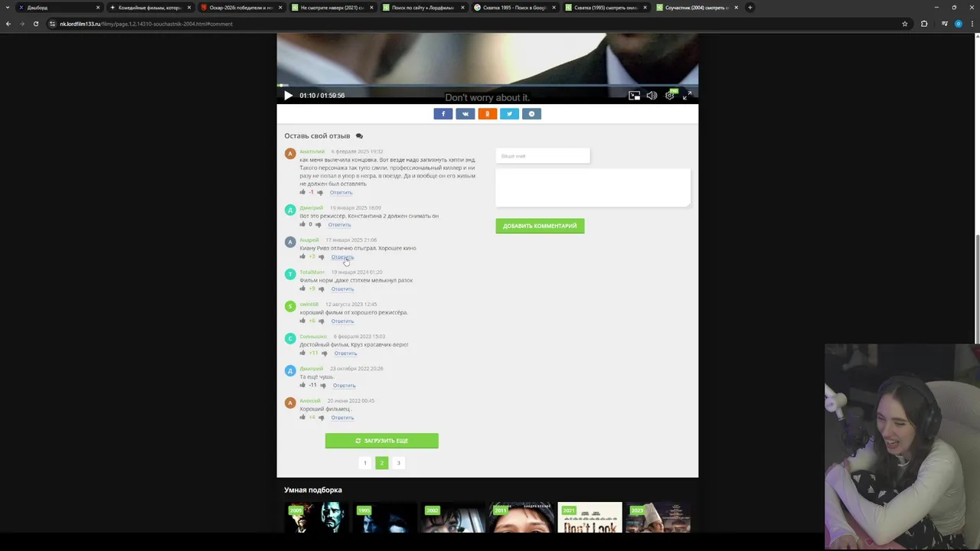Screen dimensions: 980x551
Task: Switch to Схватка 1995 Google search tab
Action: tap(514, 8)
